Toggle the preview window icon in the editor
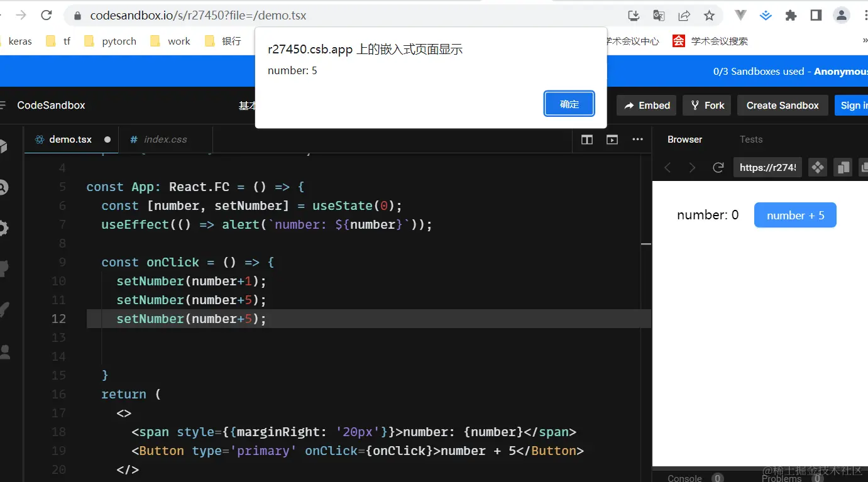 612,140
